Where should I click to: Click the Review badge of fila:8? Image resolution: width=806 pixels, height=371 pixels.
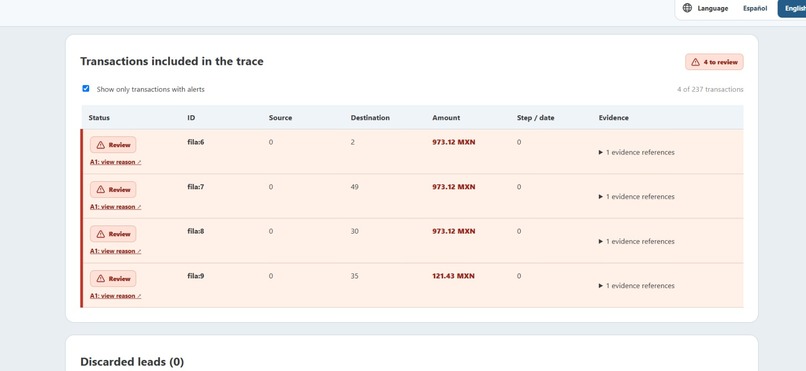pos(113,234)
